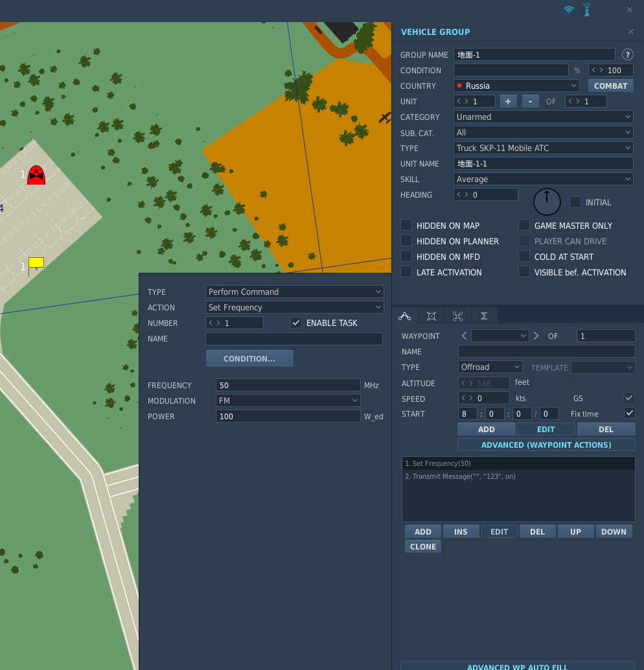This screenshot has width=644, height=670.
Task: Open the Action dropdown Set Frequency
Action: click(x=294, y=307)
